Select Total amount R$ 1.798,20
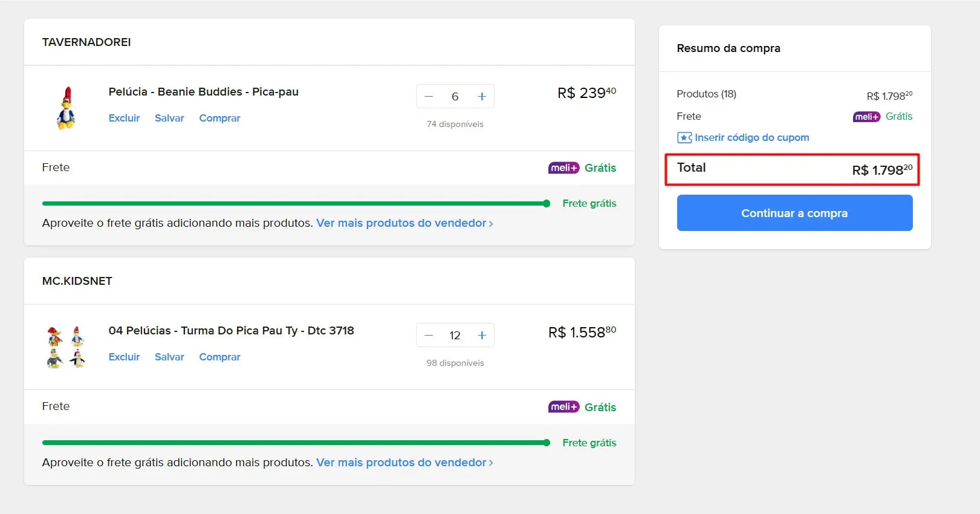Viewport: 980px width, 514px height. pos(882,170)
